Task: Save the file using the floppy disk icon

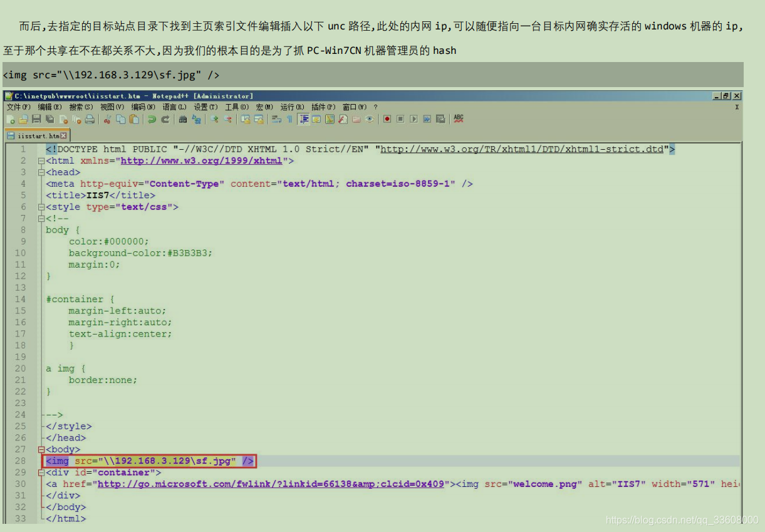Action: click(x=36, y=119)
